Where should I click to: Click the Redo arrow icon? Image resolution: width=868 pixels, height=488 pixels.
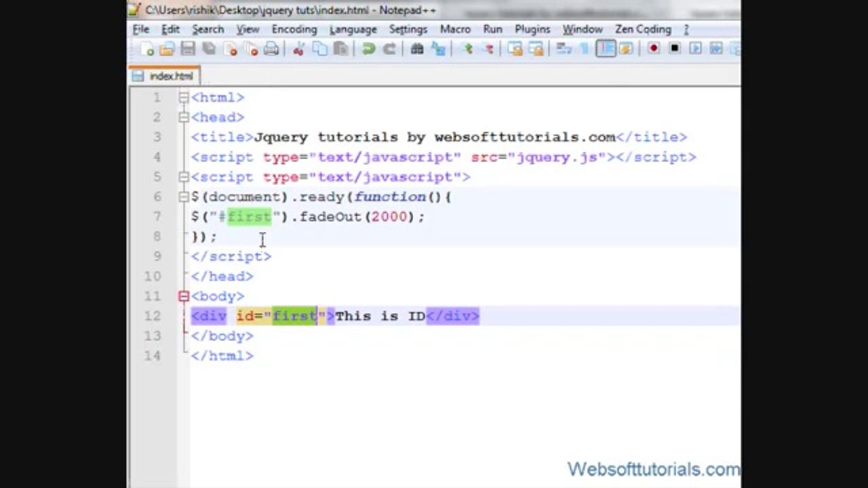pyautogui.click(x=389, y=49)
